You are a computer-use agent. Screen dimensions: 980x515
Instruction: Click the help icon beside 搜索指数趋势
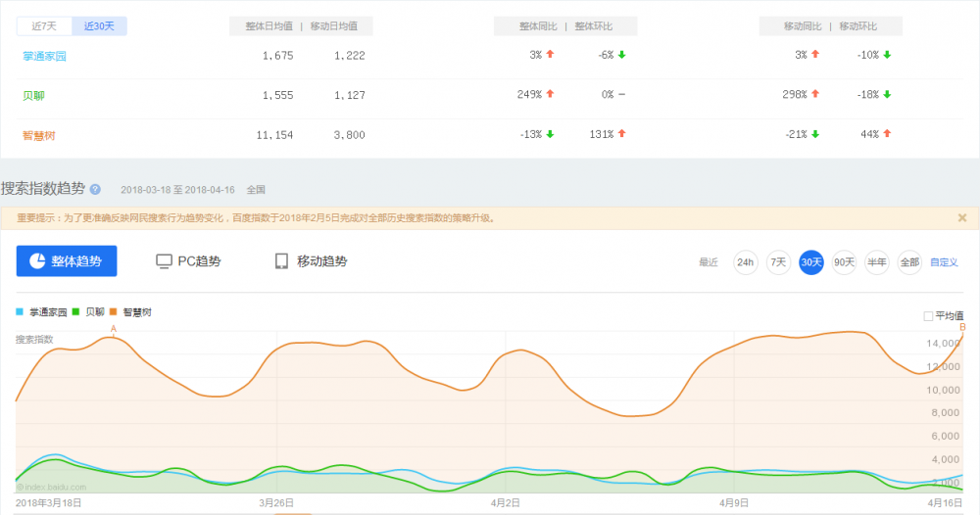(x=95, y=190)
